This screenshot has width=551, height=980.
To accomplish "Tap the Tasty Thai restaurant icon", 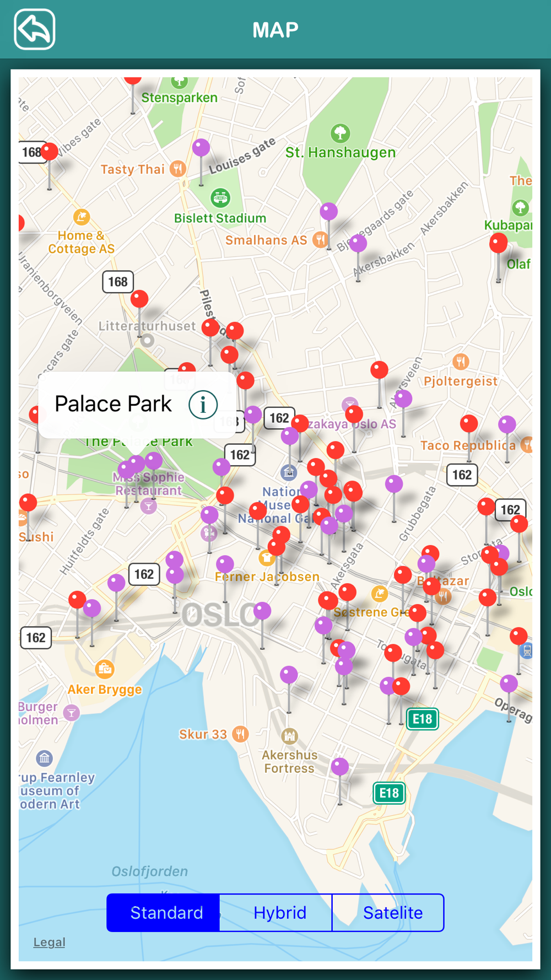I will coord(177,169).
